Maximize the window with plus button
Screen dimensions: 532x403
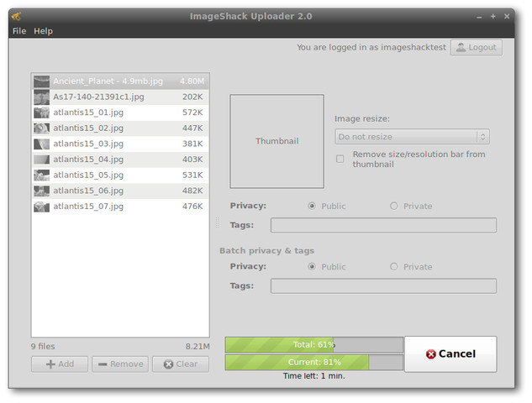tap(493, 16)
